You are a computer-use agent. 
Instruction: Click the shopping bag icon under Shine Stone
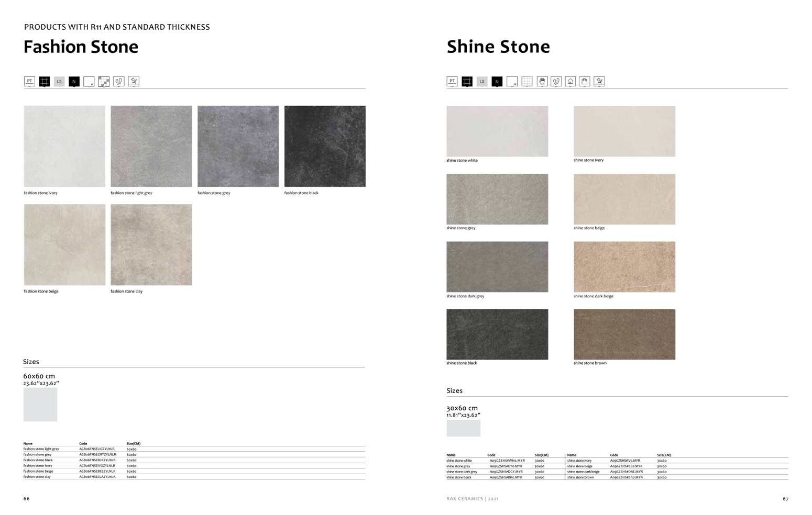(x=585, y=82)
